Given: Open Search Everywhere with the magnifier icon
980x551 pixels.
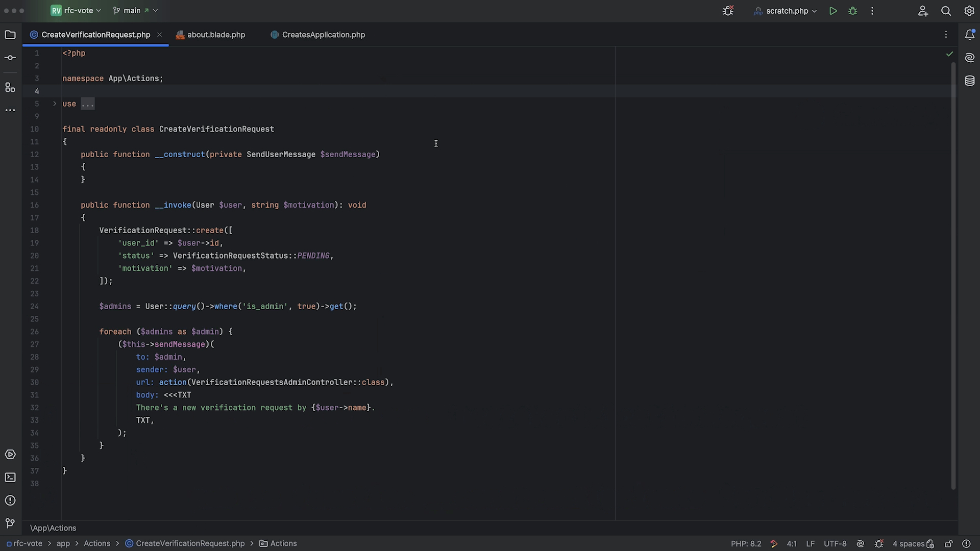Looking at the screenshot, I should click(x=946, y=11).
